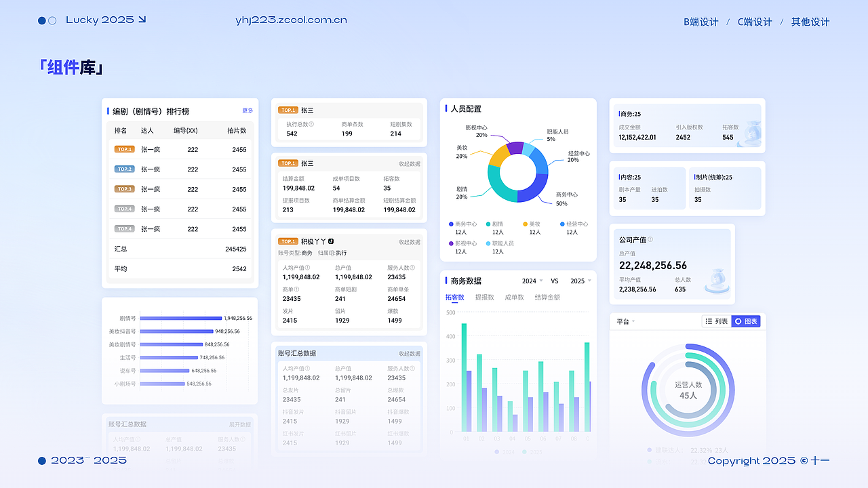
Task: Select the 拓客数 tab
Action: [x=455, y=298]
